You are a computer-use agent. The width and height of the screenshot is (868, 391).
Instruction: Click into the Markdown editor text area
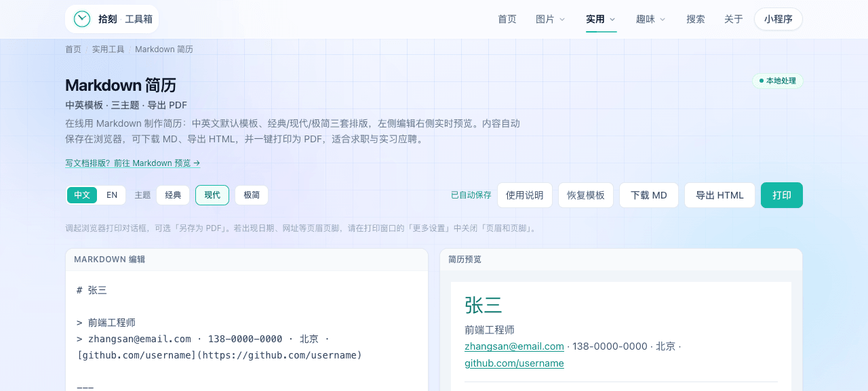(x=247, y=331)
